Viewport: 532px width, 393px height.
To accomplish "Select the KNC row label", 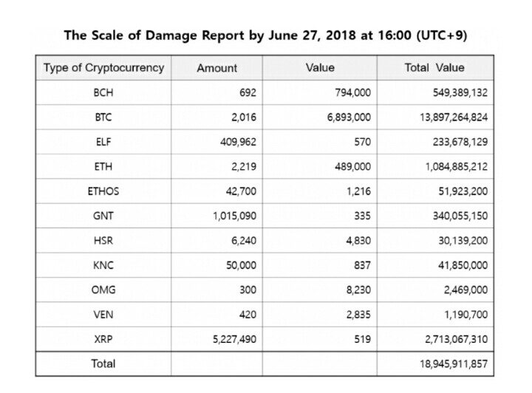I will (x=103, y=264).
